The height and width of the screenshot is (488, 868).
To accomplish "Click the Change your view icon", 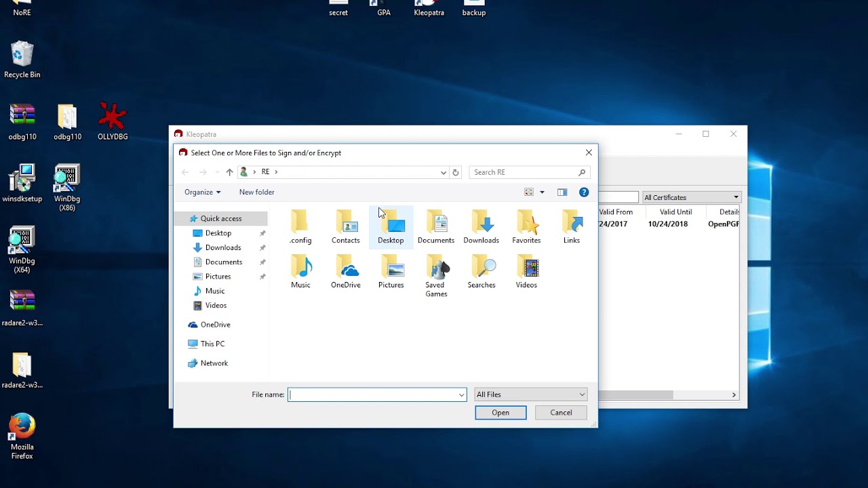I will pos(529,192).
